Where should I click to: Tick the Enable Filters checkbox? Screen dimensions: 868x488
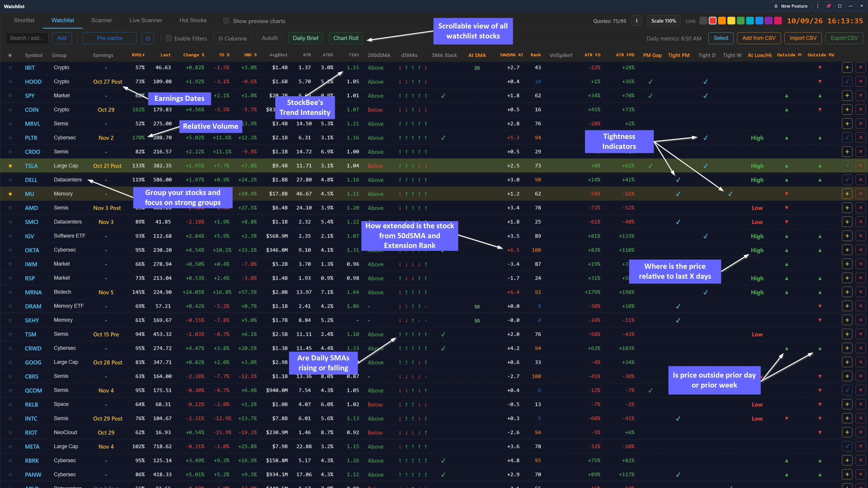[x=169, y=38]
